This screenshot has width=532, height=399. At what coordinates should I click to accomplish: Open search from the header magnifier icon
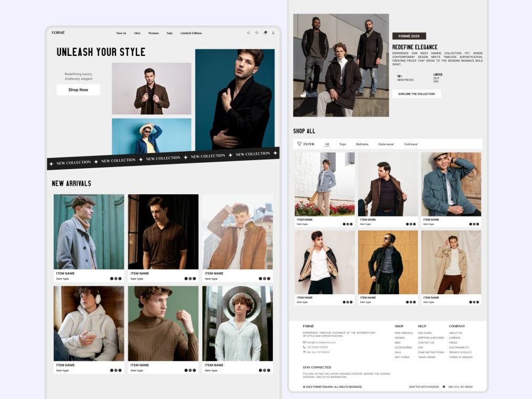(248, 33)
